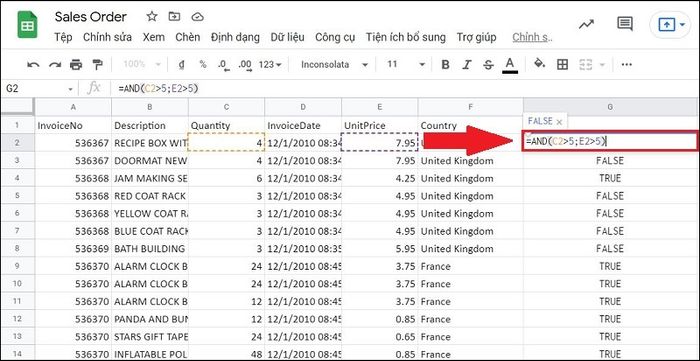Open the text color A swatch
Viewport: 700px width, 361px height.
pos(510,65)
